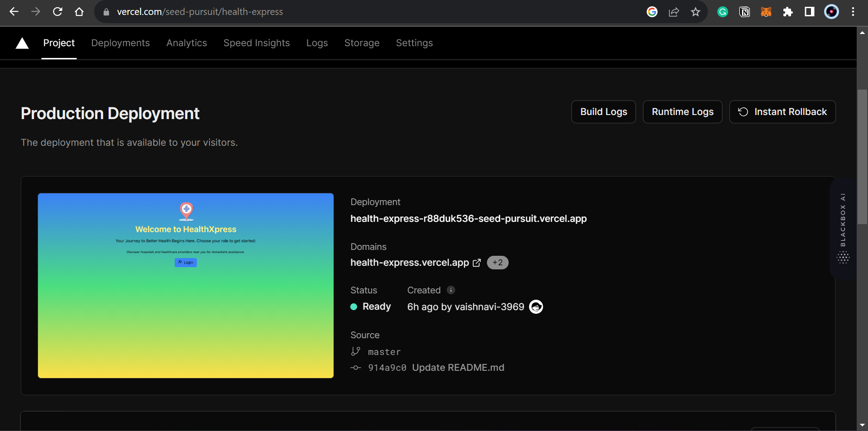The height and width of the screenshot is (431, 868).
Task: Open the Logs tab
Action: point(317,43)
